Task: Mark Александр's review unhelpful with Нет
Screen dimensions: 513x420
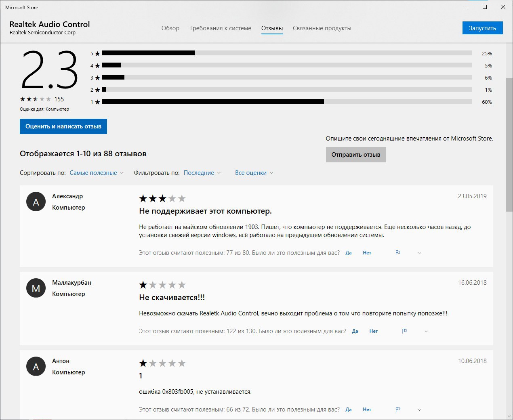Action: 367,253
